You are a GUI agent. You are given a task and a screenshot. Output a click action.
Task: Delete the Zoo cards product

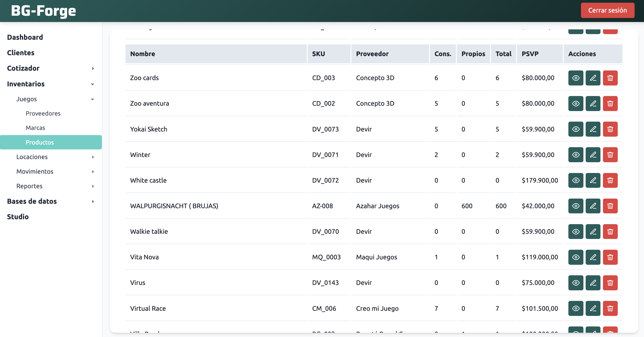pyautogui.click(x=610, y=78)
